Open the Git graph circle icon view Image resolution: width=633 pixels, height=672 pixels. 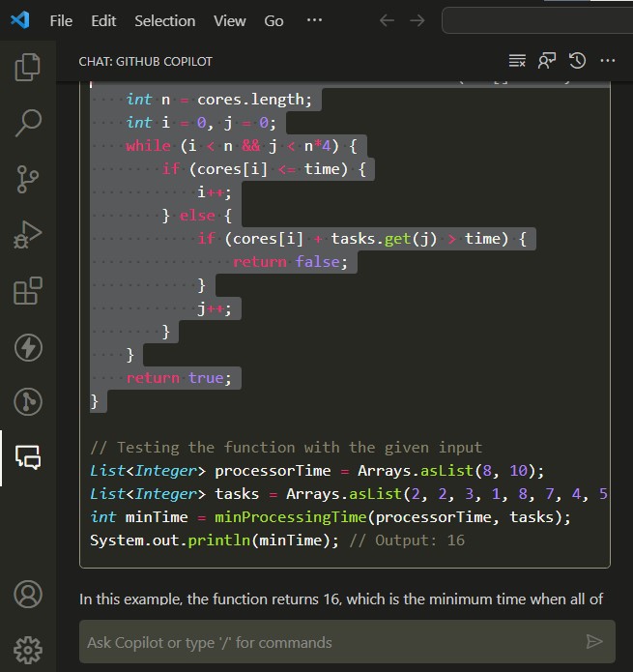28,402
